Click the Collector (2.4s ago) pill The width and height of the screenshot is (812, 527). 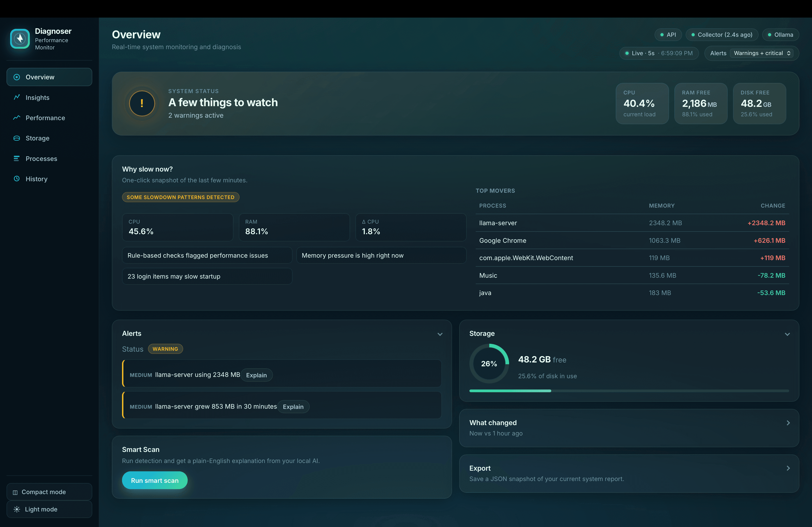pyautogui.click(x=722, y=35)
